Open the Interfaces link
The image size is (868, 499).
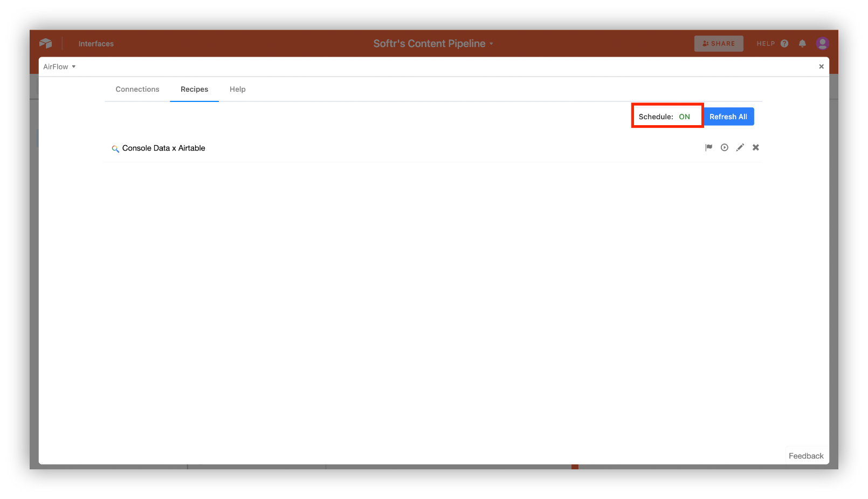point(96,44)
